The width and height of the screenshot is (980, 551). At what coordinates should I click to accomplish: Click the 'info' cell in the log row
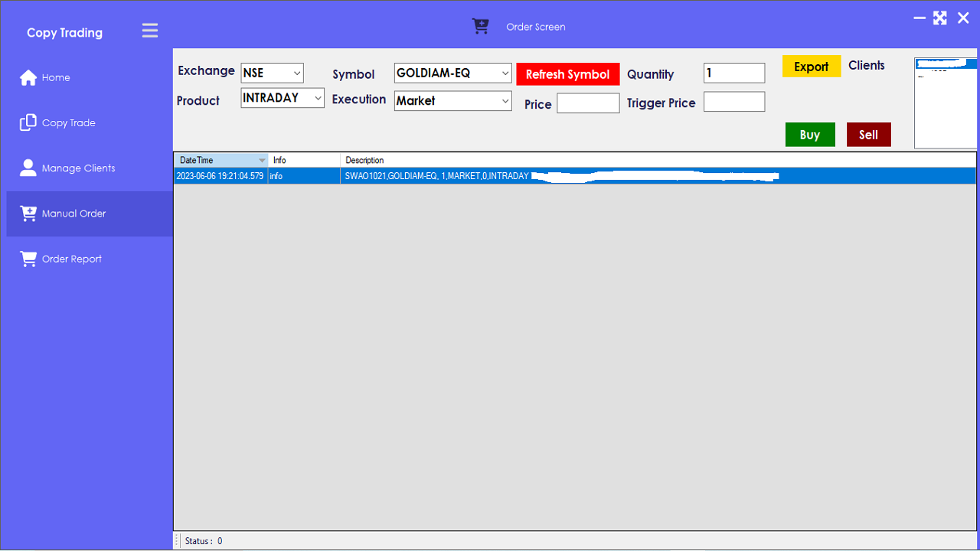click(x=304, y=176)
